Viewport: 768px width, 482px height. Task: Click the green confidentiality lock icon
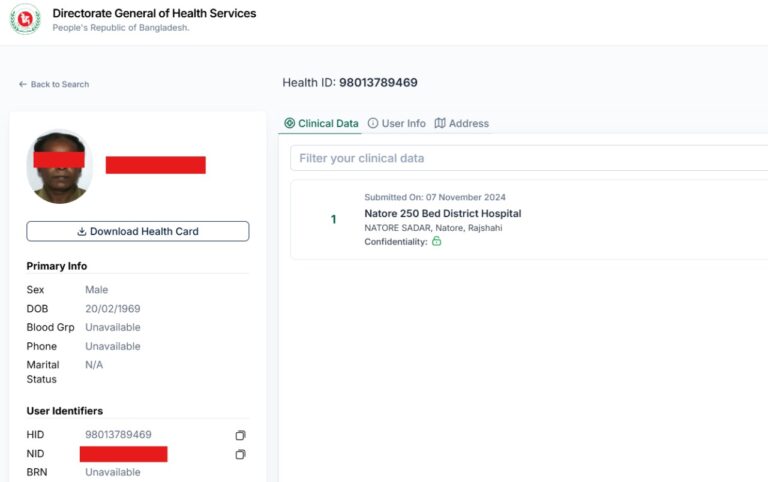(x=436, y=242)
